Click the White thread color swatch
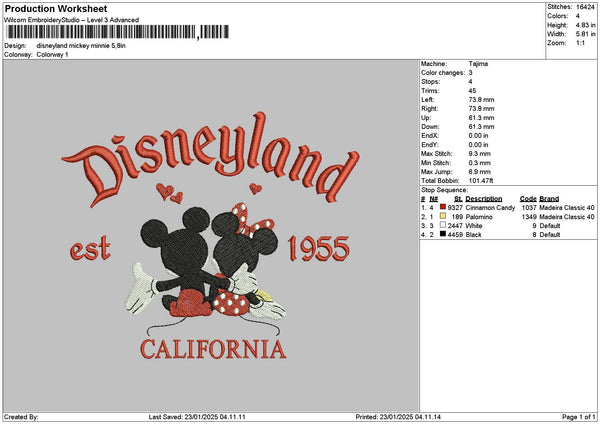600x424 pixels. pyautogui.click(x=443, y=225)
